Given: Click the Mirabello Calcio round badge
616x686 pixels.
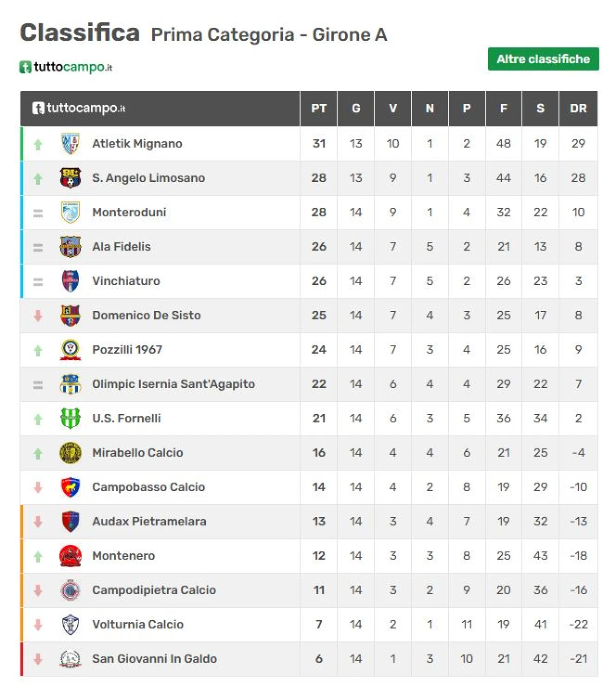Looking at the screenshot, I should coord(70,453).
